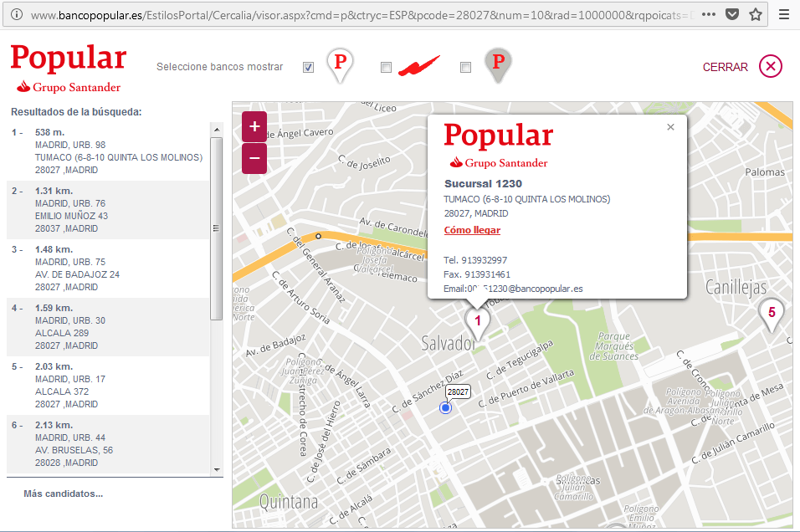
Task: Click the Pocket save icon
Action: coord(732,15)
